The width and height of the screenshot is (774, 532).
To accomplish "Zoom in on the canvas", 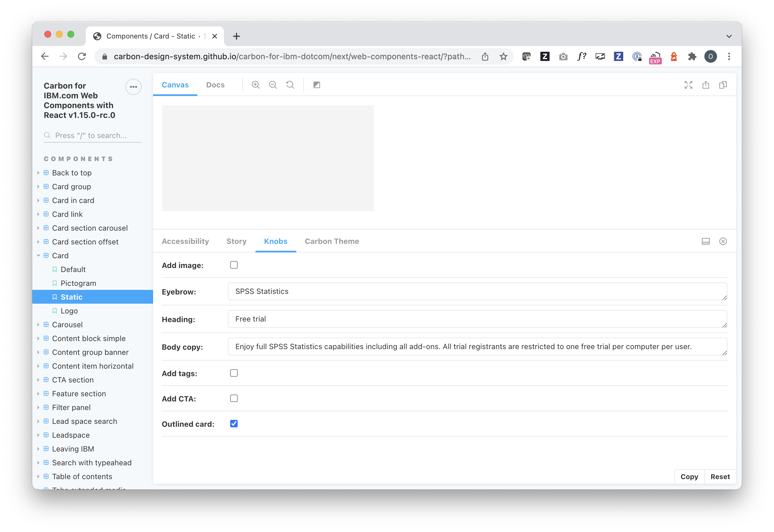I will 256,85.
